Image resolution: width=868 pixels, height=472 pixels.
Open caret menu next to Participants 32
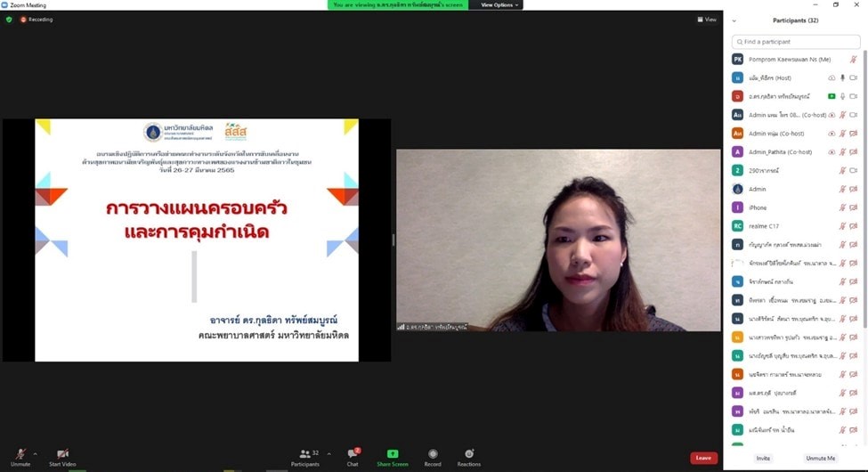(x=329, y=453)
